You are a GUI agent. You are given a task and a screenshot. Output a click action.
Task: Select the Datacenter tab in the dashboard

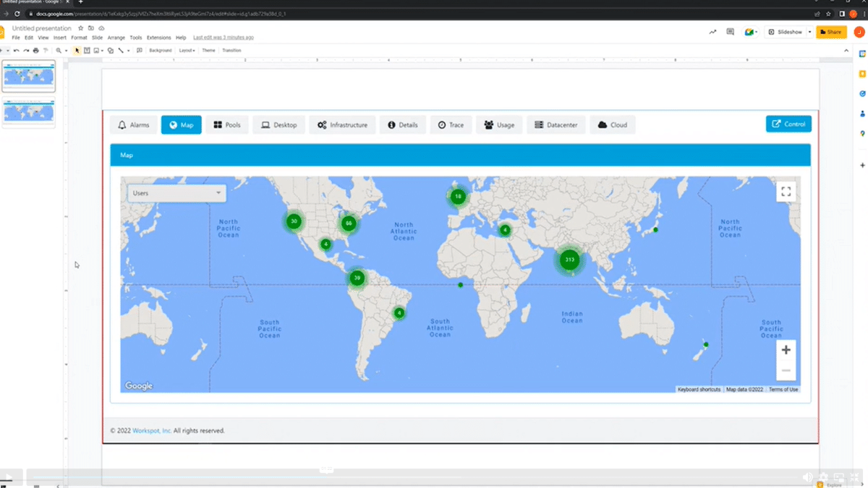pyautogui.click(x=556, y=124)
